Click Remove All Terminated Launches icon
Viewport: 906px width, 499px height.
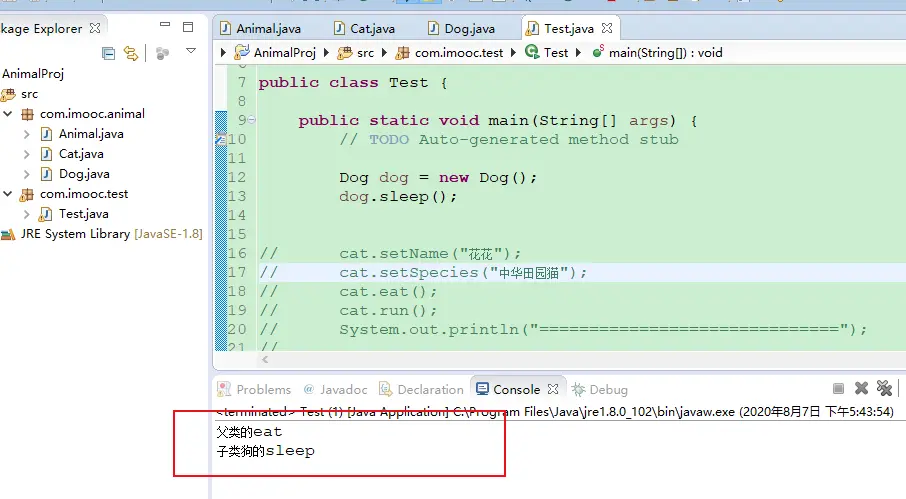[884, 388]
